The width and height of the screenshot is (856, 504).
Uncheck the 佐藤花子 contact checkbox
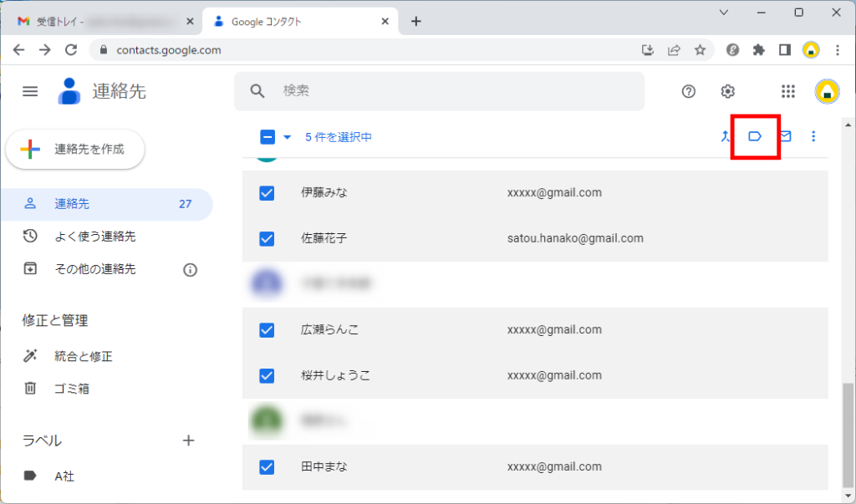tap(267, 239)
